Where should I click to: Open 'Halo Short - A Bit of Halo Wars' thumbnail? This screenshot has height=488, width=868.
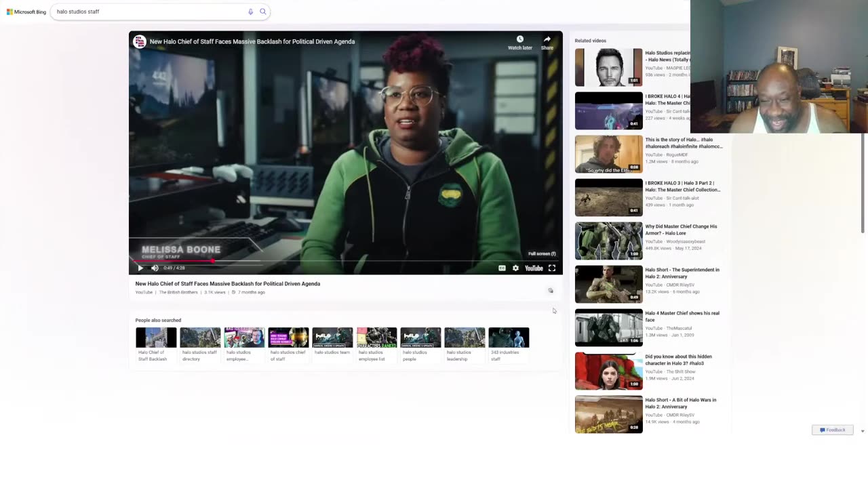[608, 414]
